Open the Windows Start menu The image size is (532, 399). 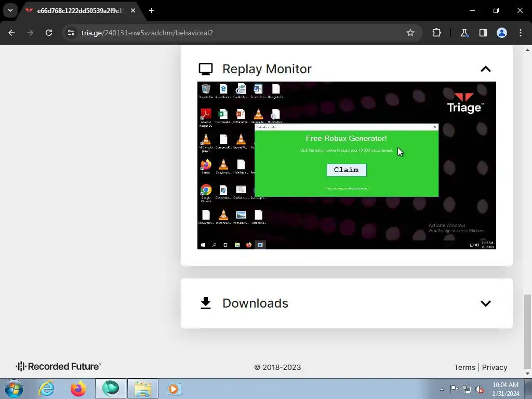coord(14,389)
